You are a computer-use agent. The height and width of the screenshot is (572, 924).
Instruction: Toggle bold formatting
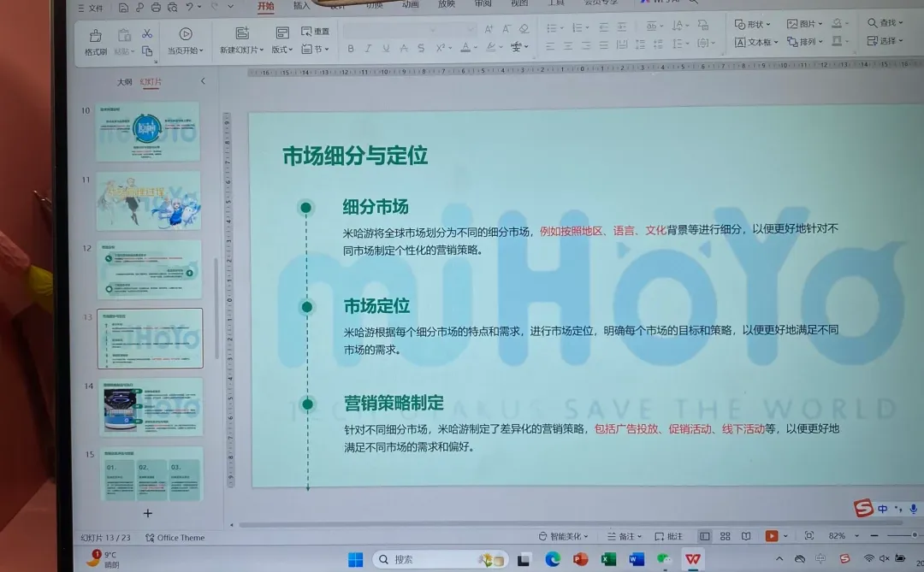click(x=351, y=49)
